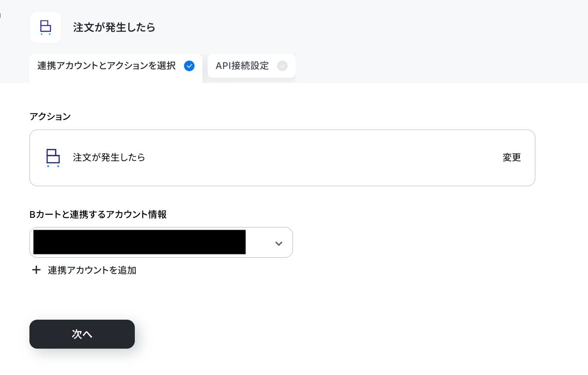Click the Bカートと連携するアカウント情報 label
The width and height of the screenshot is (588, 375).
(x=98, y=214)
